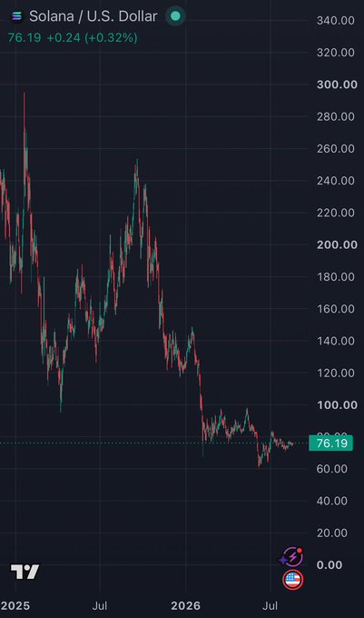Select the 76.19 last price value

pyautogui.click(x=25, y=38)
